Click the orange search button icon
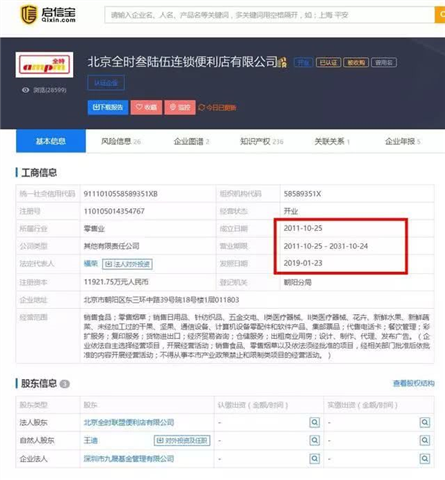This screenshot has height=480, width=445. [440, 15]
